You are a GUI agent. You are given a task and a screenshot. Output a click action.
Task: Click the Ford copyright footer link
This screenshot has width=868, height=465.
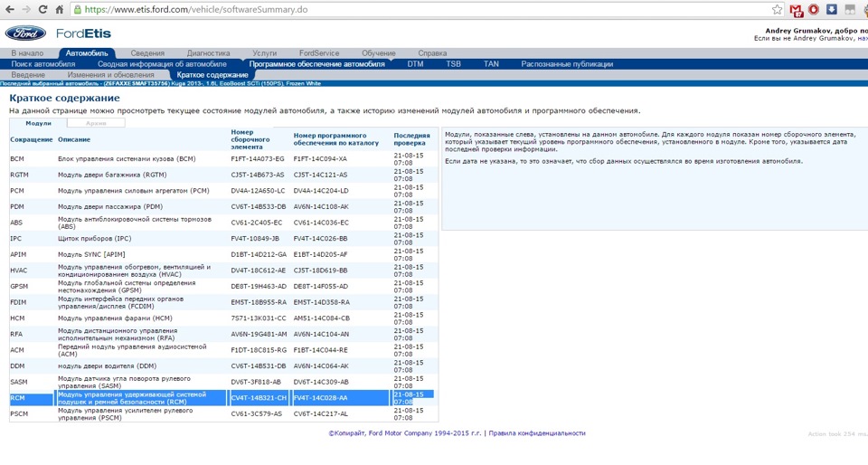[x=405, y=433]
